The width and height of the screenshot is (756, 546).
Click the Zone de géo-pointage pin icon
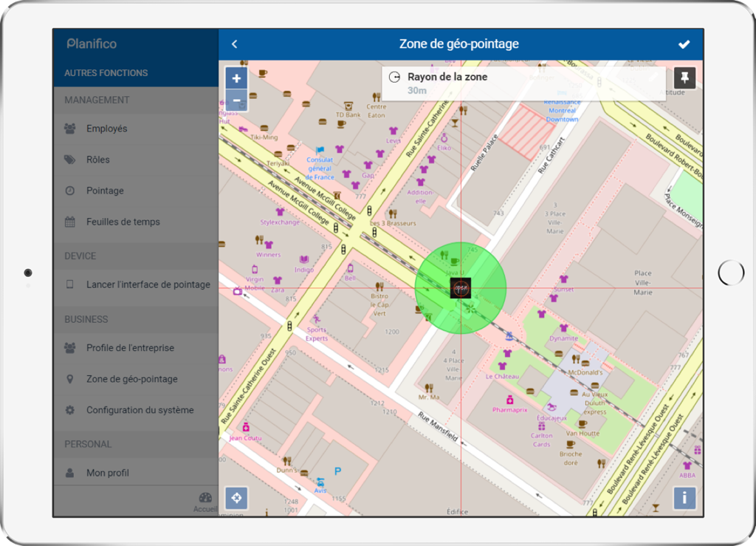(70, 379)
